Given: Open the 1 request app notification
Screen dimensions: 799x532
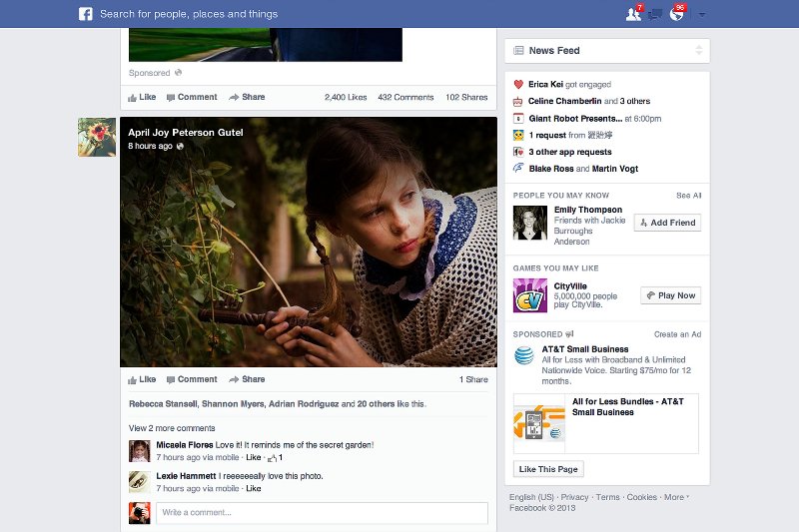Looking at the screenshot, I should (x=570, y=135).
